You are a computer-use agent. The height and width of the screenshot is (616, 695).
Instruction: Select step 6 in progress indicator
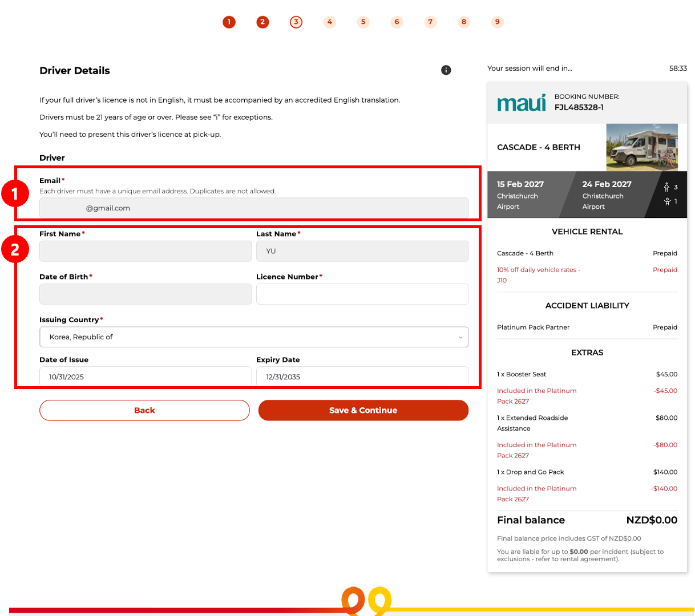tap(397, 22)
